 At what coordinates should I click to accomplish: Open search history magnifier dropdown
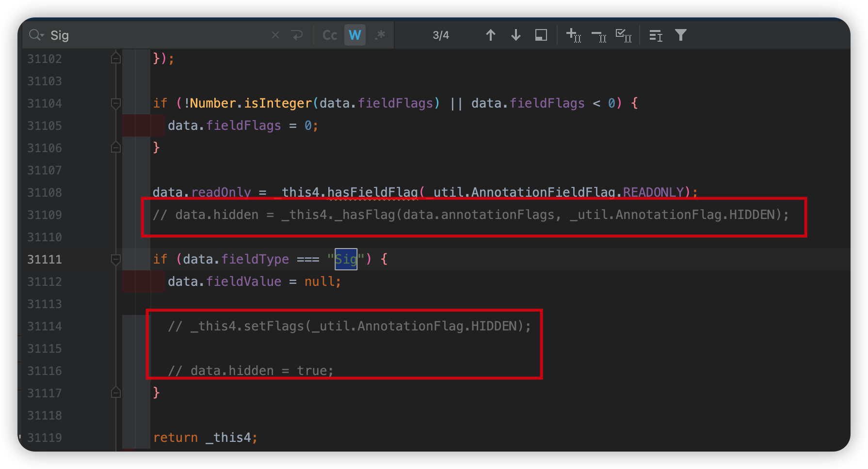(36, 35)
